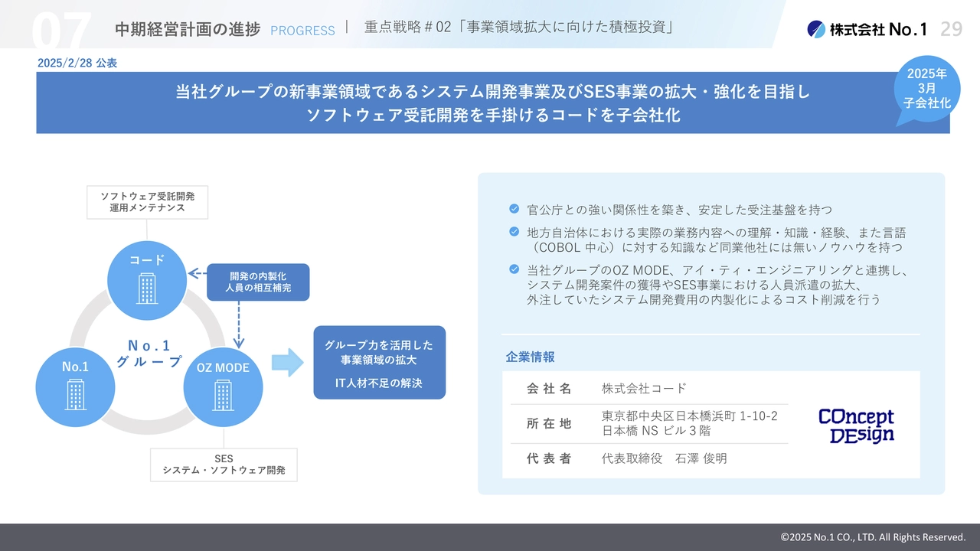This screenshot has width=980, height=551.
Task: Click the COncept DEsign logo
Action: coord(856,426)
